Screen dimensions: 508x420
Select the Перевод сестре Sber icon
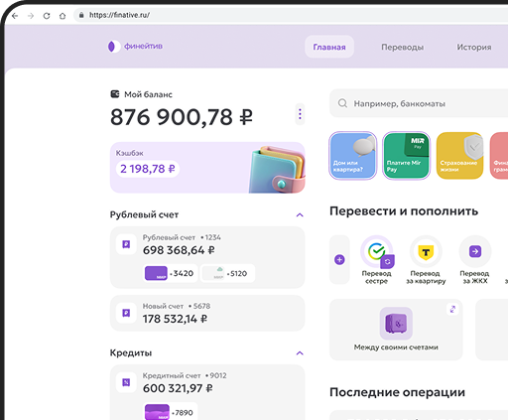(377, 251)
